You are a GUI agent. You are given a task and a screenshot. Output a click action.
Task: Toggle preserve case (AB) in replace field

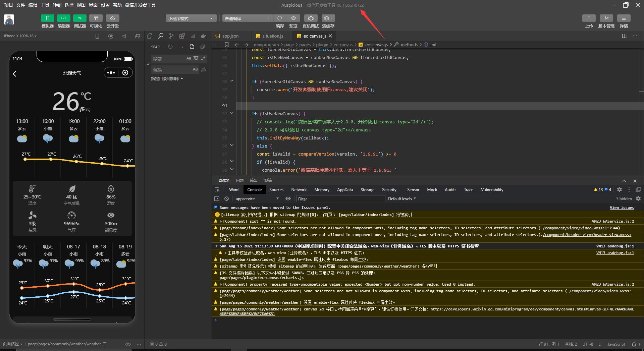195,69
